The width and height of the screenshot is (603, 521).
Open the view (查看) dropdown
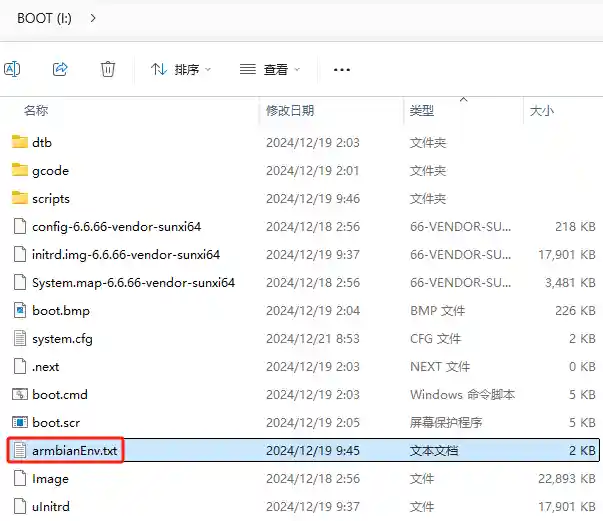click(x=270, y=70)
